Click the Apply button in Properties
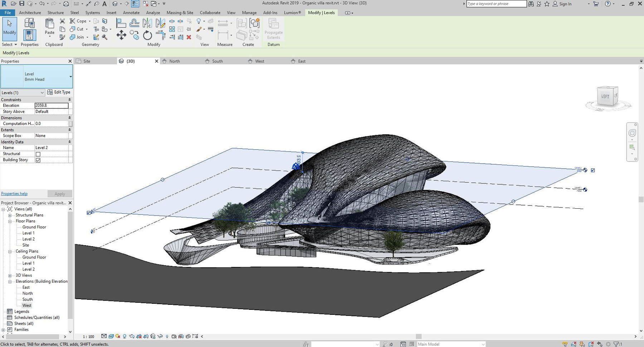The image size is (644, 347). [x=59, y=194]
